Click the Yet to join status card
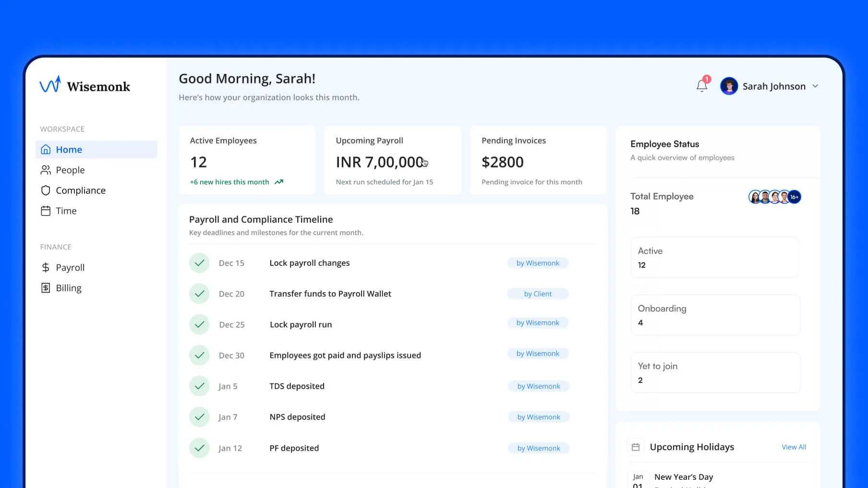Image resolution: width=868 pixels, height=488 pixels. coord(715,372)
